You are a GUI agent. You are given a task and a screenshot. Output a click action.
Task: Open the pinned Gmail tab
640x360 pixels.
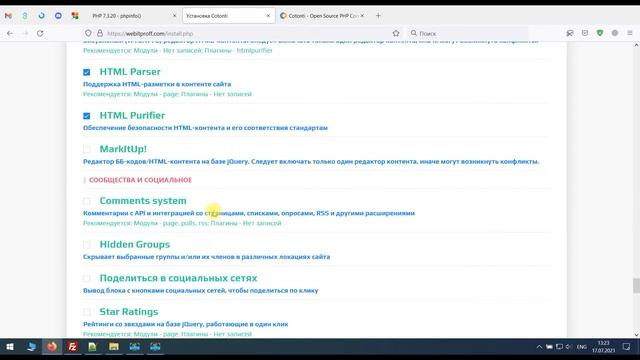pyautogui.click(x=8, y=16)
